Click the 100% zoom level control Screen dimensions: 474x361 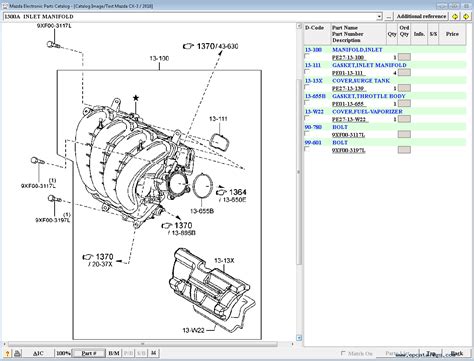tap(63, 353)
